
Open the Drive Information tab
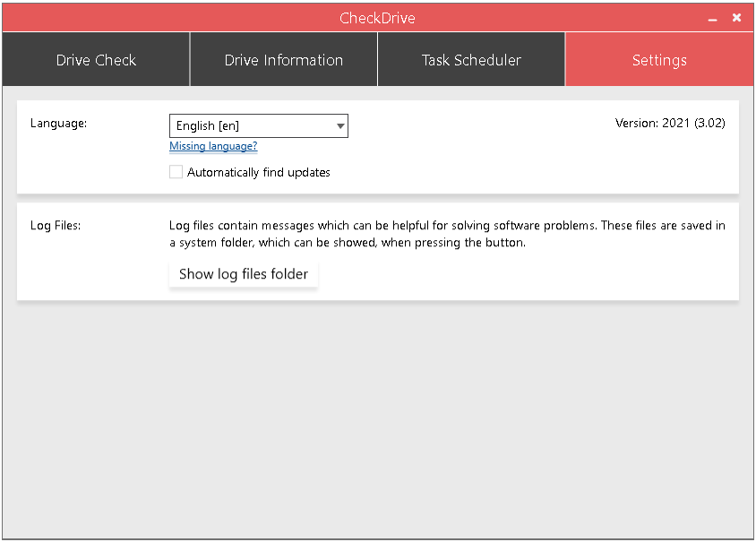click(283, 60)
